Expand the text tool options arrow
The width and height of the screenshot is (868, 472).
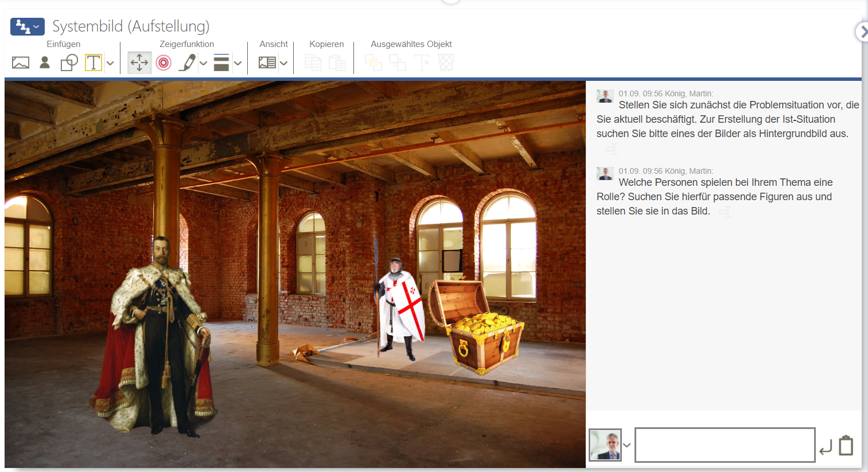point(110,63)
